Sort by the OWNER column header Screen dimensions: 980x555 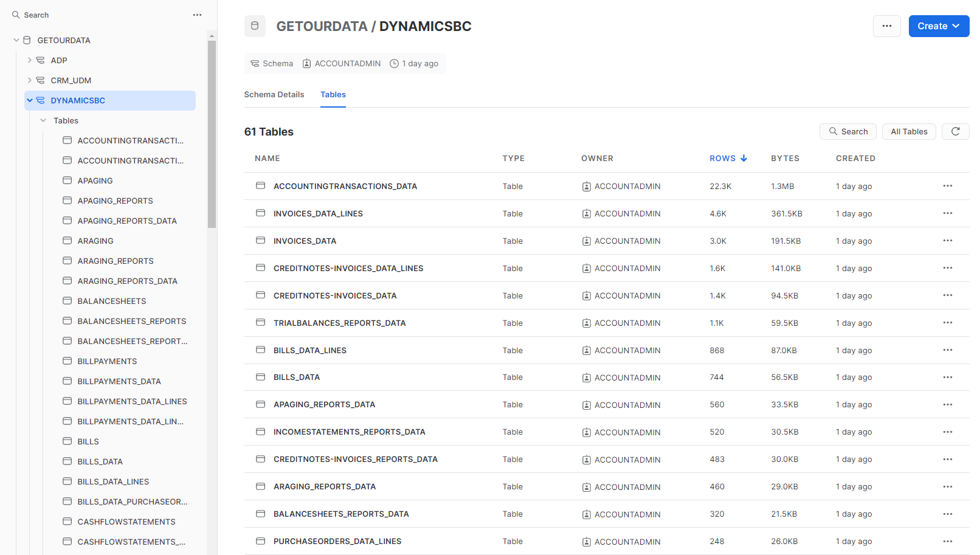tap(597, 158)
